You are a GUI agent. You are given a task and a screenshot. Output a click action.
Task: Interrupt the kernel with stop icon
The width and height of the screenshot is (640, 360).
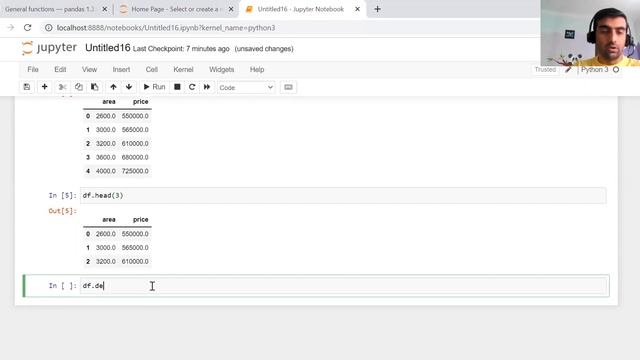[177, 87]
